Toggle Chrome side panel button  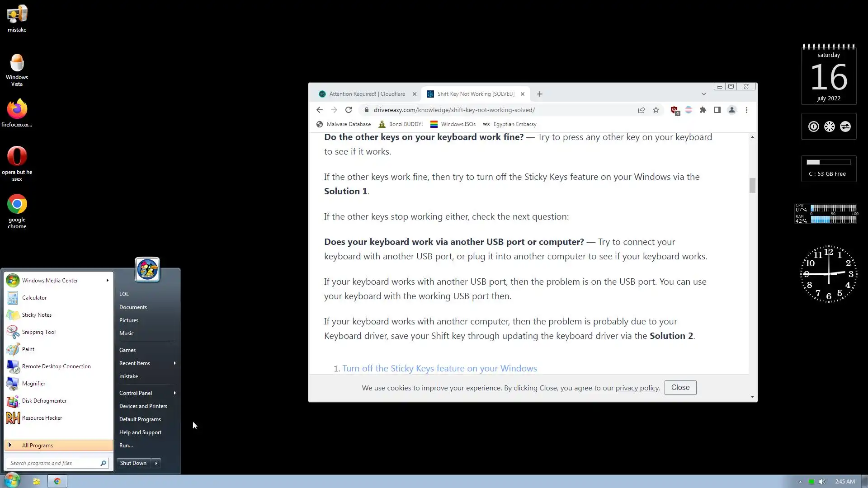[717, 110]
